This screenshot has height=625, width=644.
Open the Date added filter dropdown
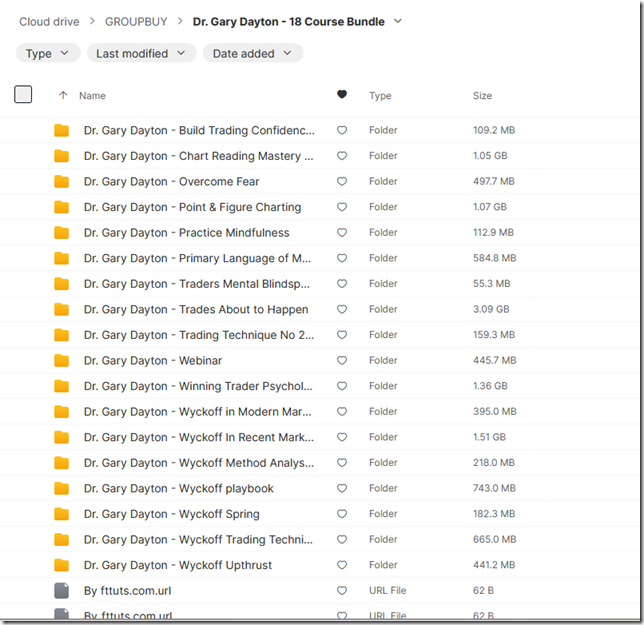coord(253,53)
